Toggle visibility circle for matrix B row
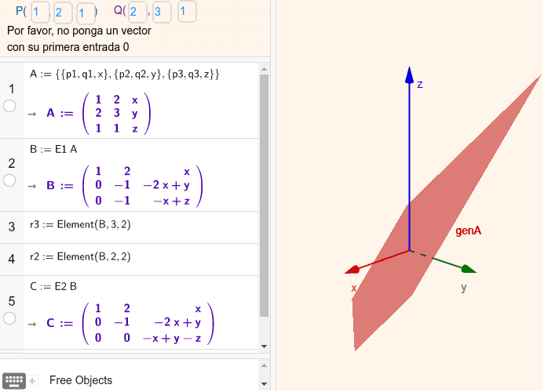This screenshot has height=392, width=544. tap(9, 180)
